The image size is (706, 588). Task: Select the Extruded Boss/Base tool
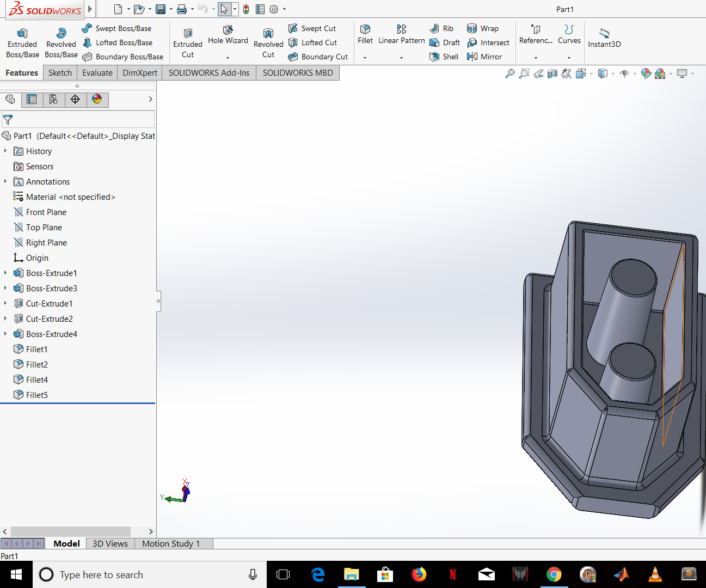pos(22,41)
